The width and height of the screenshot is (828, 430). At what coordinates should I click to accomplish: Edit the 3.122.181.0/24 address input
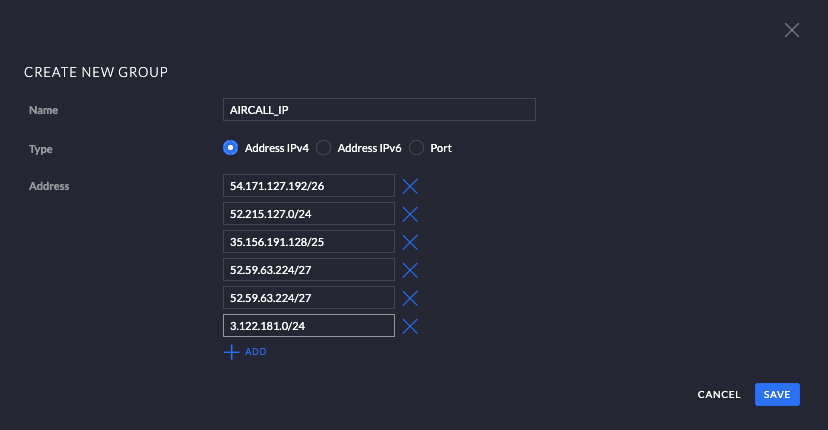[x=309, y=326]
